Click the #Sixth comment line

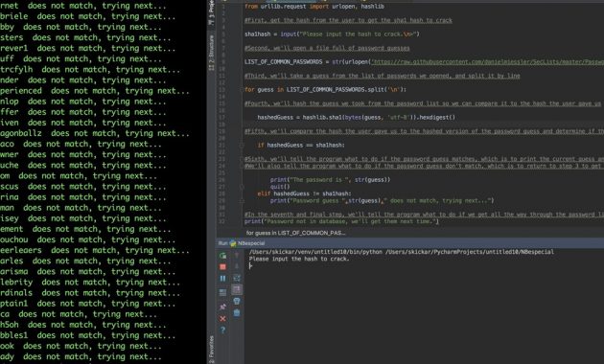click(x=424, y=159)
